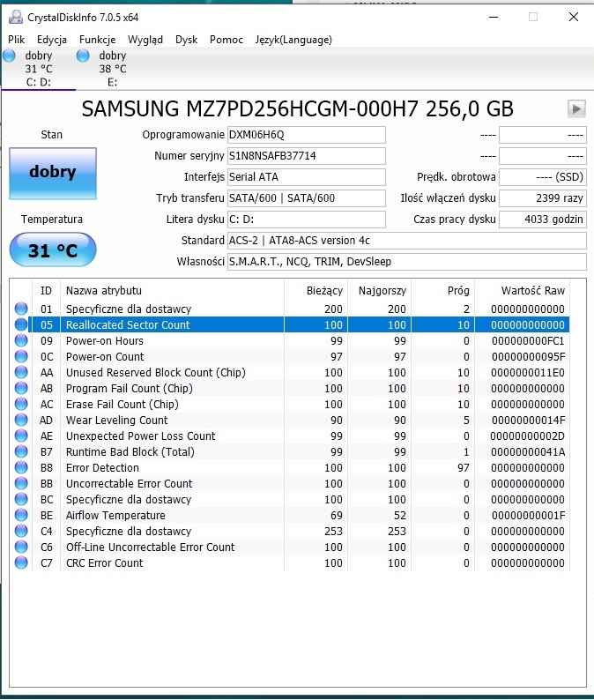Click the Litera dysku field C: D:
Screen dimensions: 594x700
pyautogui.click(x=306, y=220)
